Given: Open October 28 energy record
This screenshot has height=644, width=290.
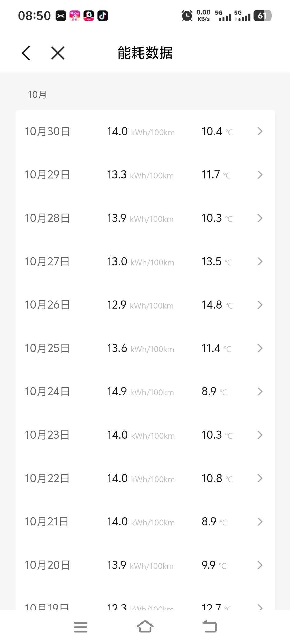Looking at the screenshot, I should click(x=145, y=218).
